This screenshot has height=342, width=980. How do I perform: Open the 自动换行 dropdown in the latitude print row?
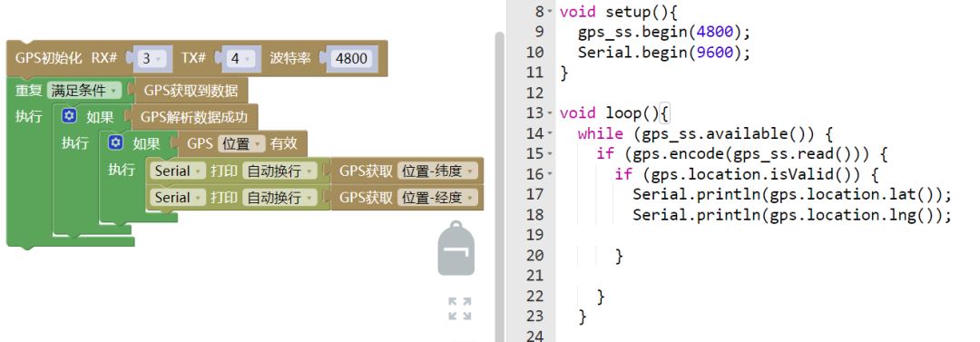[x=279, y=170]
